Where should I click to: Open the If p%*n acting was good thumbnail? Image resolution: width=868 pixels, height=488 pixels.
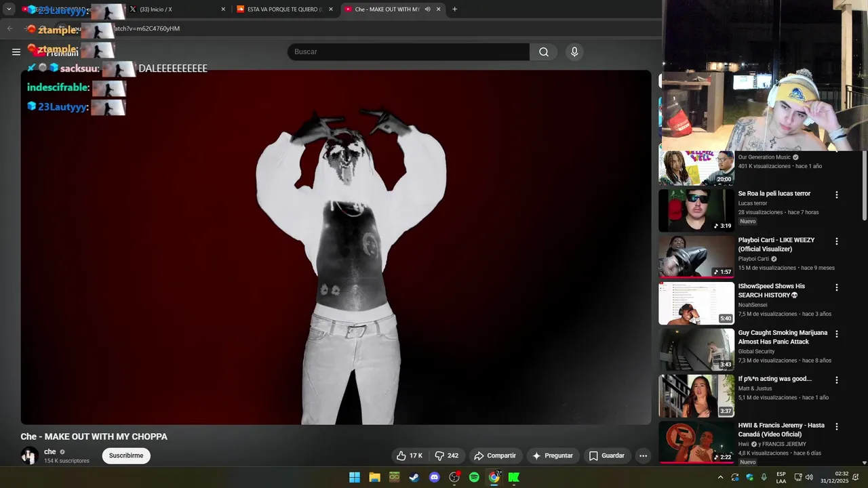(x=696, y=396)
